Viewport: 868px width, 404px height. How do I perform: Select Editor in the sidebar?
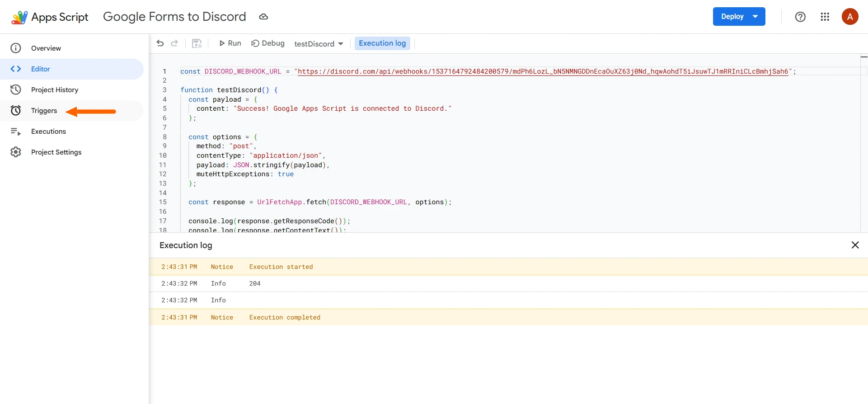pos(72,69)
